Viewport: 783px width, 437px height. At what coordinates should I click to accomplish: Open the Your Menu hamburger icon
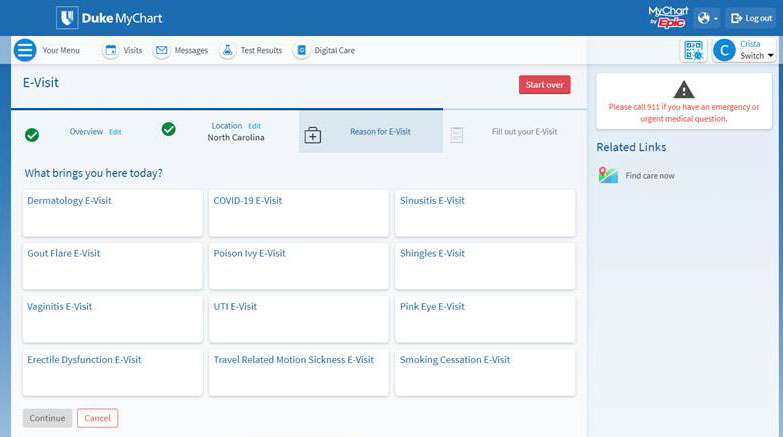click(x=25, y=50)
